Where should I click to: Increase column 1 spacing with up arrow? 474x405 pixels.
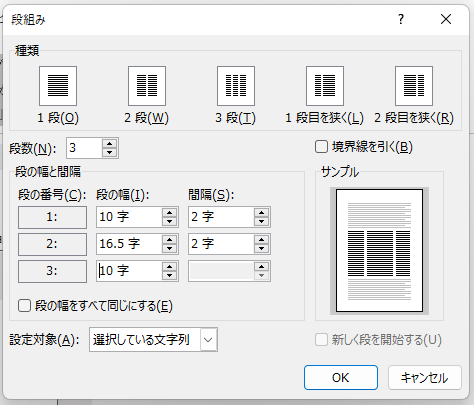pos(261,213)
